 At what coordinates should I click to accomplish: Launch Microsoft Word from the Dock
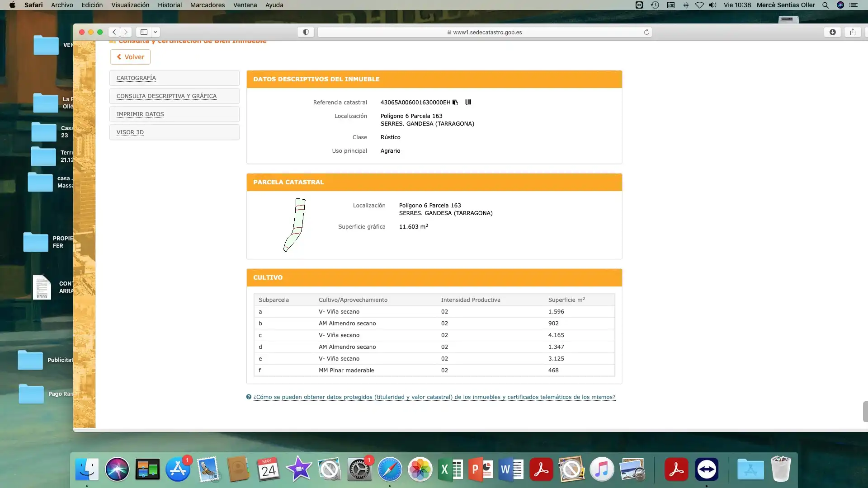coord(511,469)
